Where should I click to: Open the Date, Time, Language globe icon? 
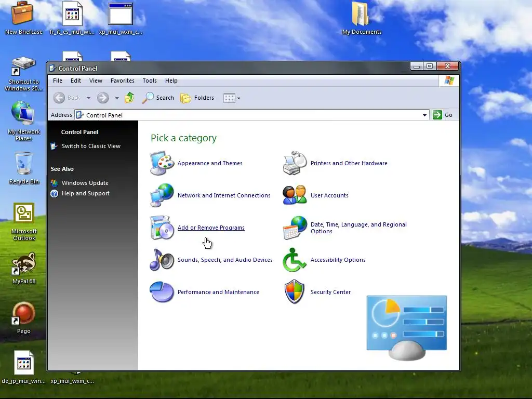(x=295, y=228)
